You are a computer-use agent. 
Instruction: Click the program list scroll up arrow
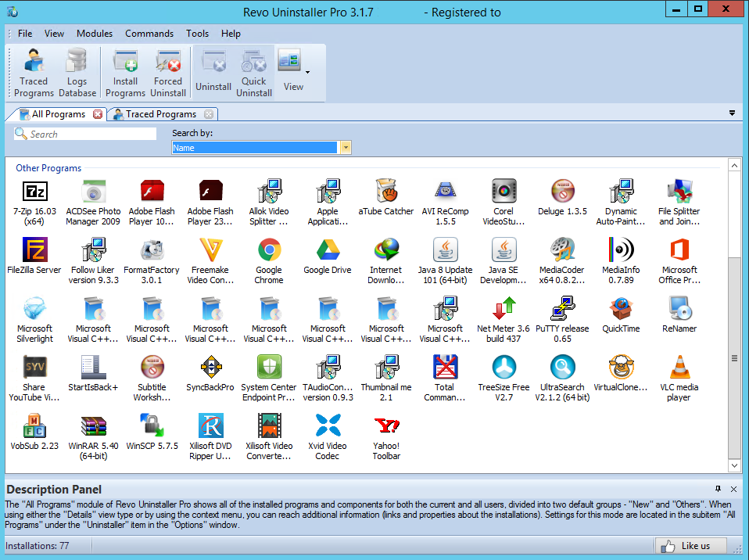734,165
